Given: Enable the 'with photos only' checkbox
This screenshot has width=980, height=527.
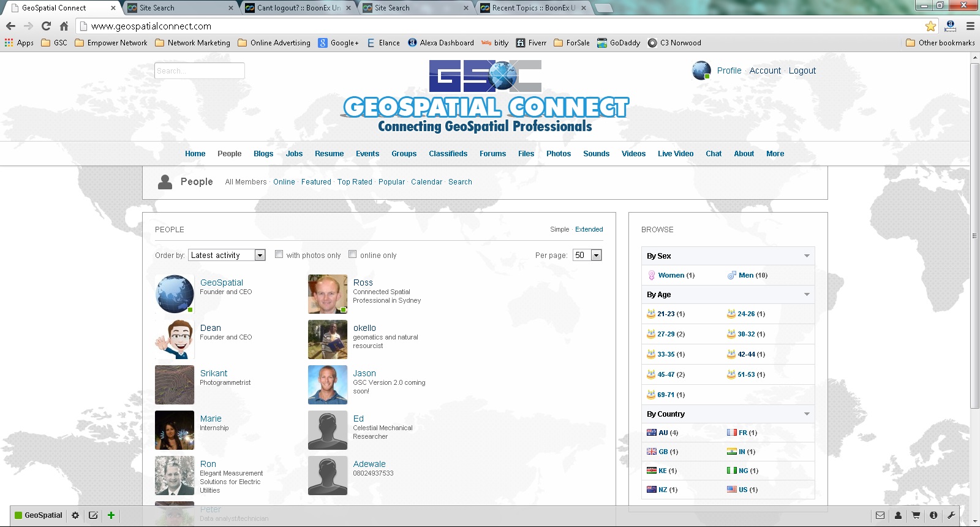Looking at the screenshot, I should (279, 254).
